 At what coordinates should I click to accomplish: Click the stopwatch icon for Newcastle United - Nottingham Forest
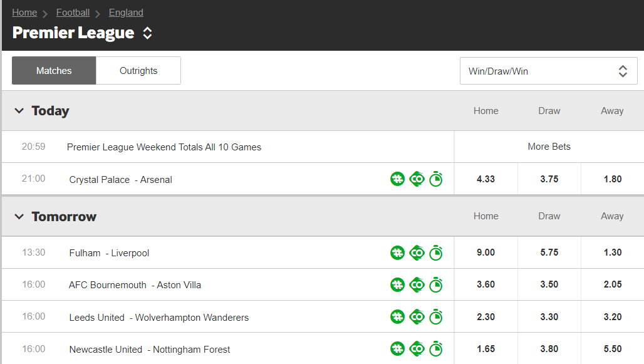436,349
